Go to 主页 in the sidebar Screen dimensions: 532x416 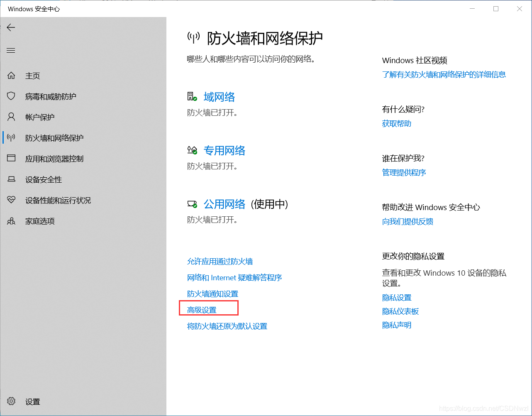(x=33, y=76)
